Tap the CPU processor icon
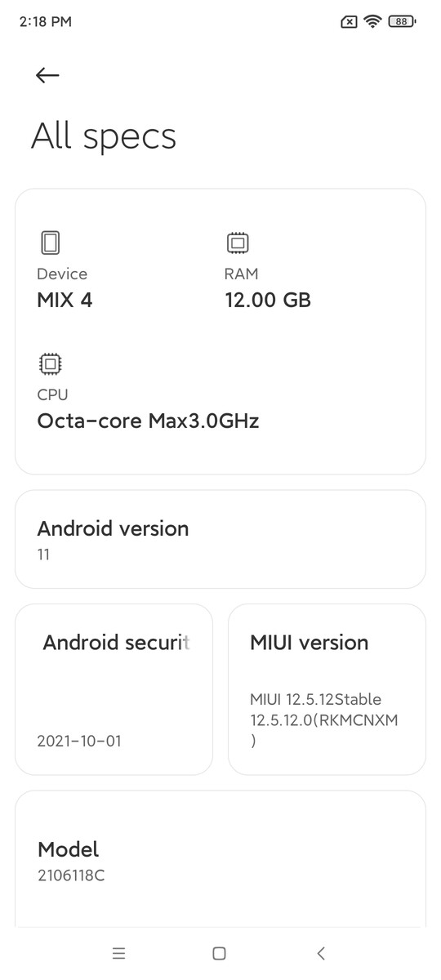 point(50,363)
